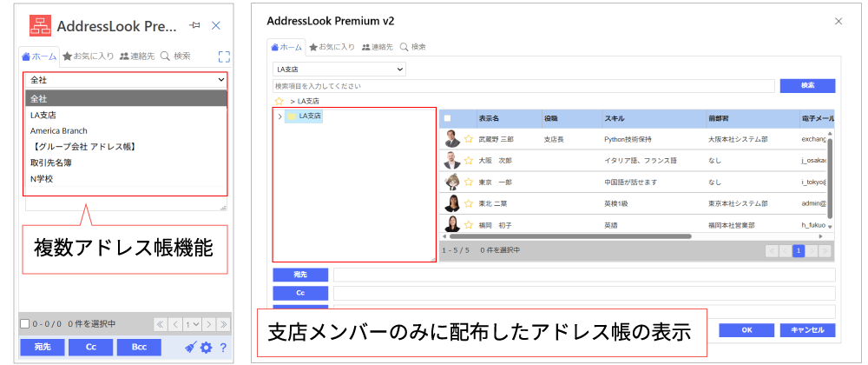
Task: Open the LA支店 address book dropdown
Action: click(339, 69)
